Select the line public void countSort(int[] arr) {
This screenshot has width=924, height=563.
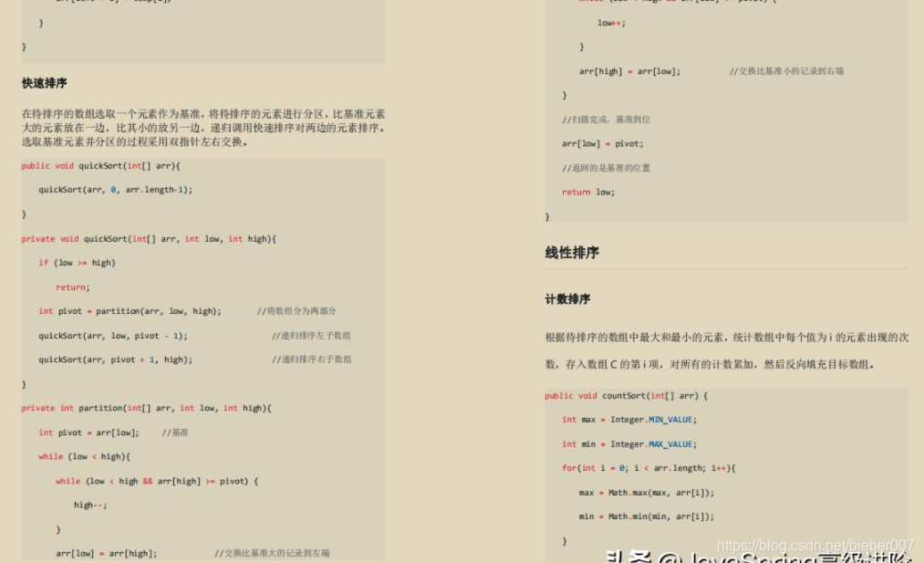point(626,396)
